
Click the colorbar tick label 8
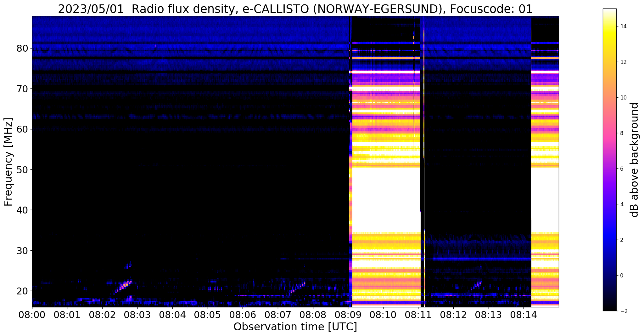click(x=622, y=133)
